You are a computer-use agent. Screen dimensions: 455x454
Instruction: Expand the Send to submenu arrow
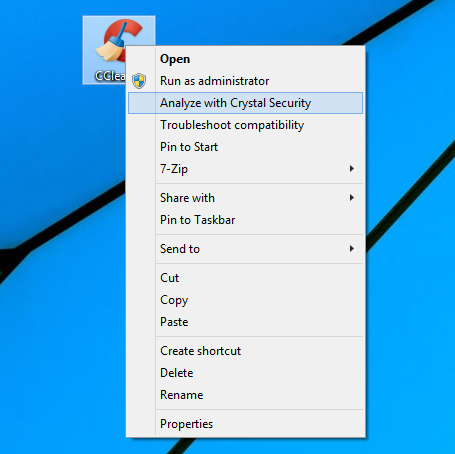click(x=352, y=249)
